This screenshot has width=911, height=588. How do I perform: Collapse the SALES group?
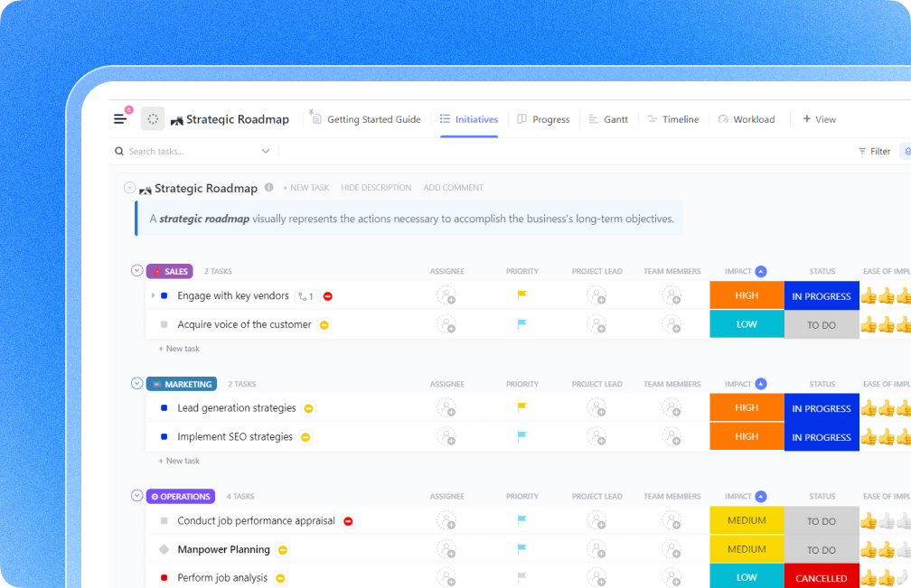point(136,270)
